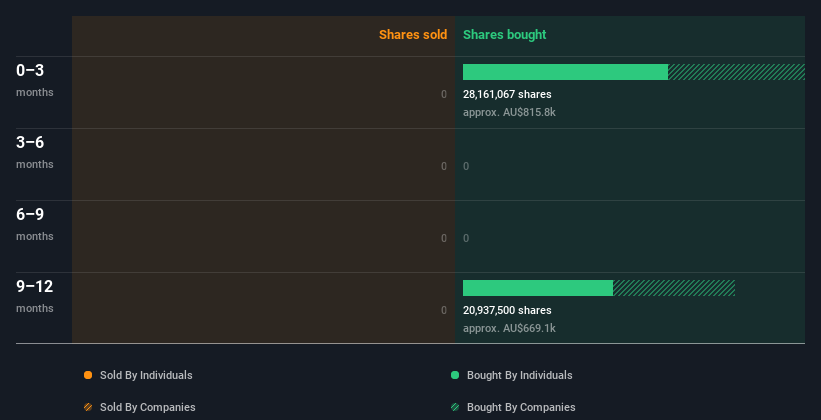Click solid green bar in 0–3 months row
Viewport: 821px width, 420px height.
tap(565, 72)
